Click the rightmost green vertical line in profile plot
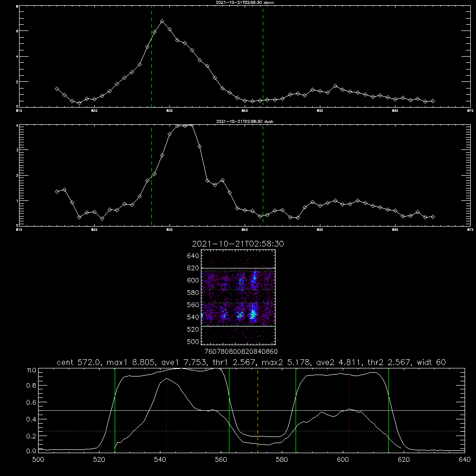 [x=388, y=410]
